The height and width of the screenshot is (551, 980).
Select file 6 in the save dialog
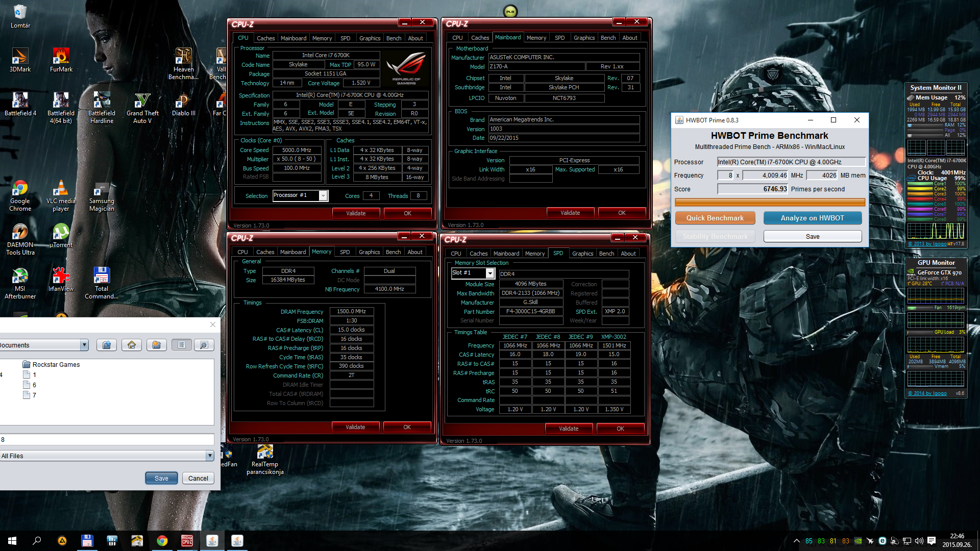pos(30,385)
